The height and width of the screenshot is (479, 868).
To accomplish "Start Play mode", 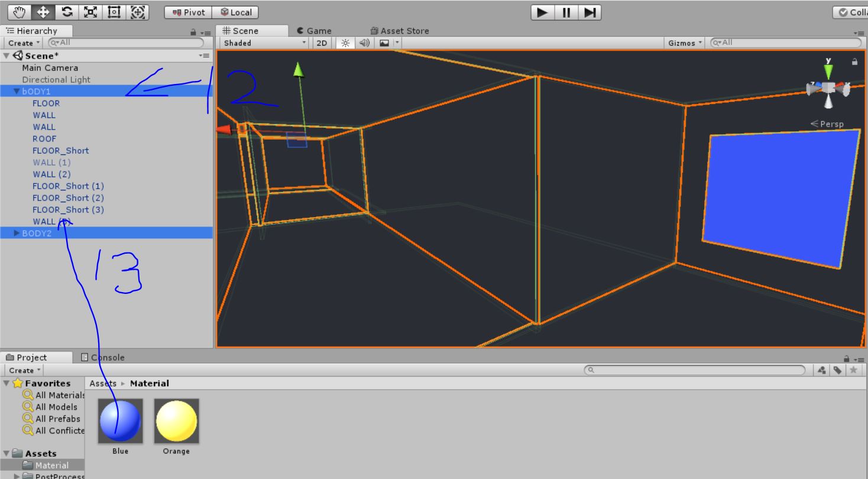I will [542, 12].
